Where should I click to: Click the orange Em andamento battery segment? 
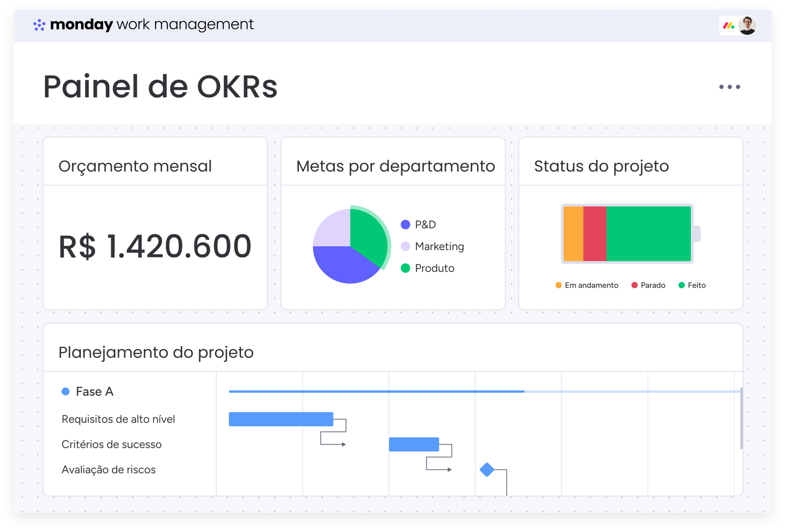[x=573, y=233]
